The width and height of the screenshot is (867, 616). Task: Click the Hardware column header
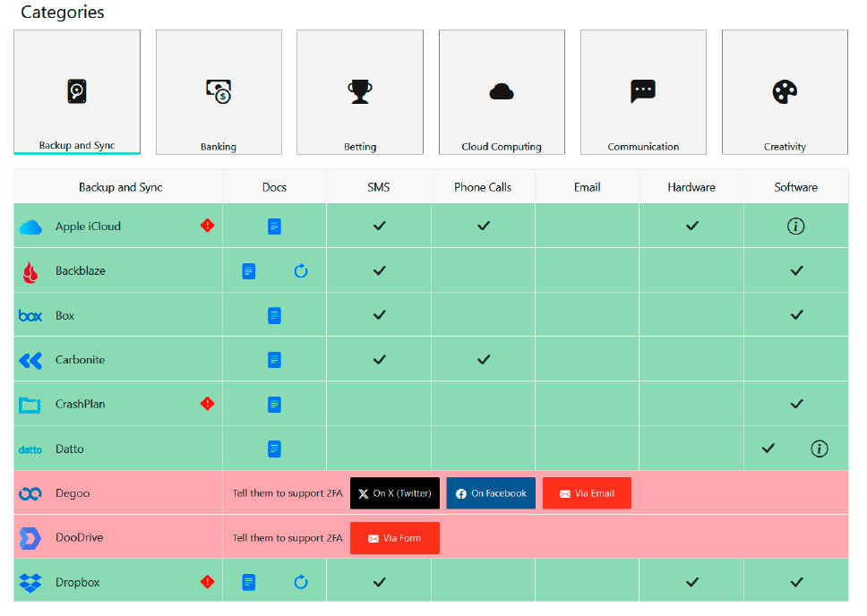tap(691, 187)
